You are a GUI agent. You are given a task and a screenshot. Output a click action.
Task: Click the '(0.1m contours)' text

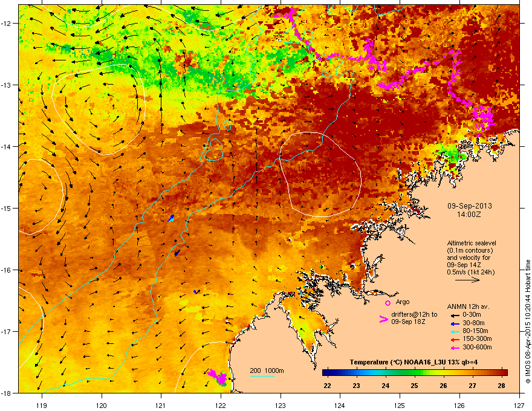click(x=470, y=251)
